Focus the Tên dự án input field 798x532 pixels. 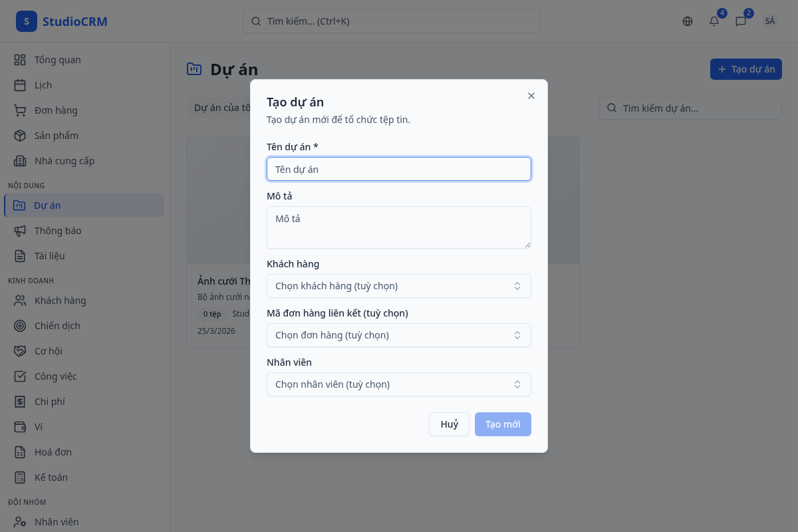[x=398, y=169]
